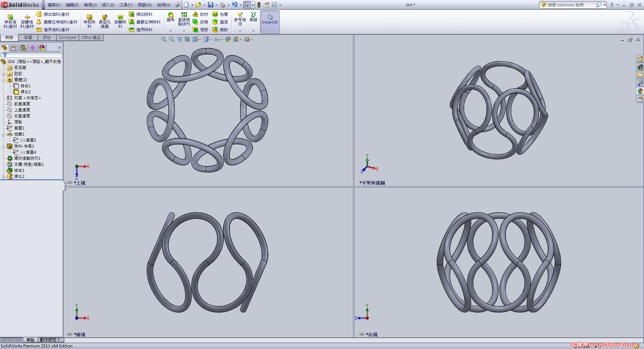The height and width of the screenshot is (349, 644).
Task: Open the 插入(I) menu
Action: 108,5
